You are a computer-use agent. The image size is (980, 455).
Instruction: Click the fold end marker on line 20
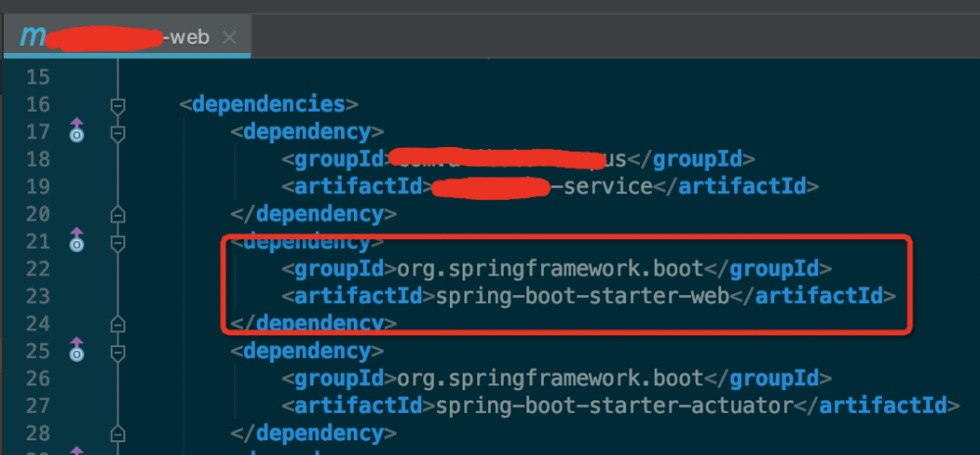click(x=118, y=213)
